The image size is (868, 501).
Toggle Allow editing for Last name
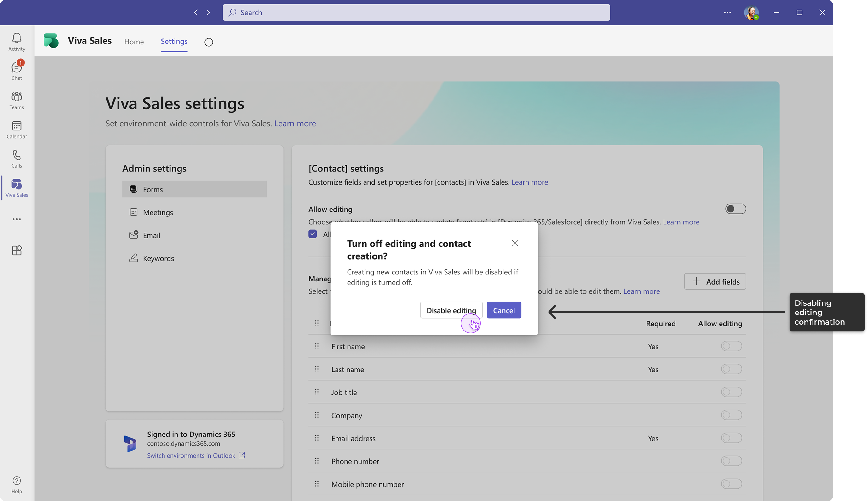pos(731,369)
